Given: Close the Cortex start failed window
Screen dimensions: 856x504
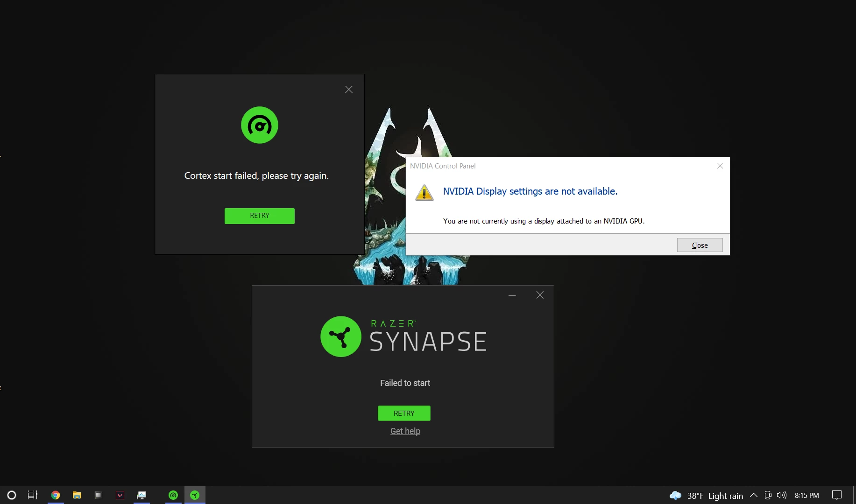Looking at the screenshot, I should point(349,90).
